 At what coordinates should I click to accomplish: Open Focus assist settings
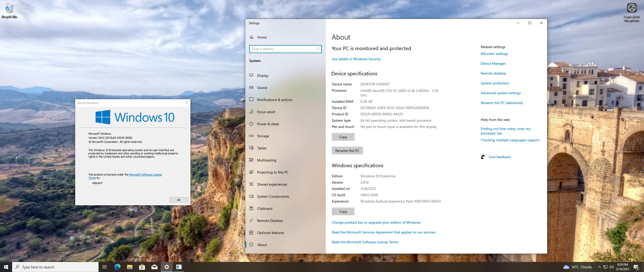click(266, 112)
